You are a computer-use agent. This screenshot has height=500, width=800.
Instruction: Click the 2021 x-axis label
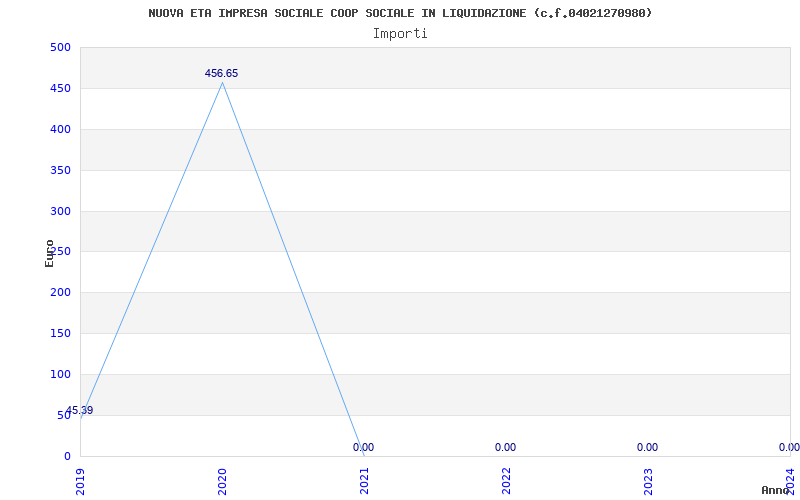[364, 482]
